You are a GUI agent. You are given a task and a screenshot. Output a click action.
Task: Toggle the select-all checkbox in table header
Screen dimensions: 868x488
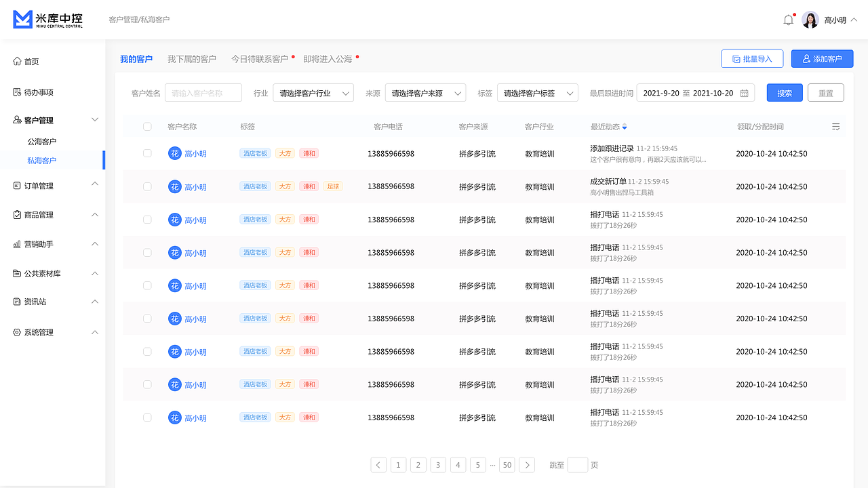click(x=147, y=127)
